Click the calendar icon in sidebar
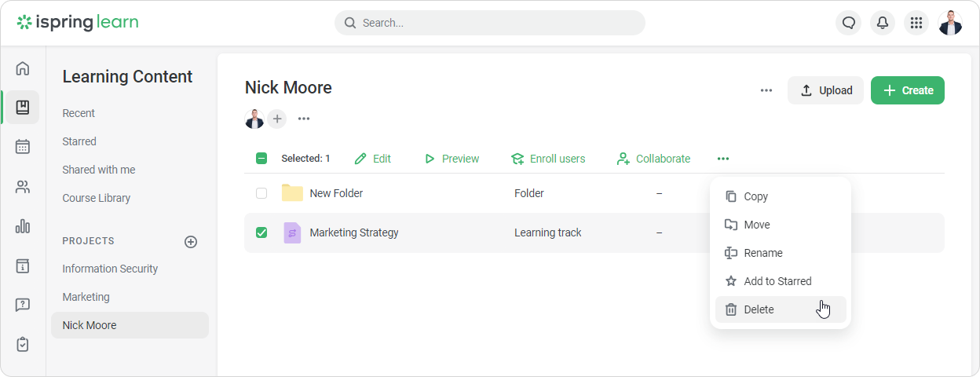This screenshot has width=980, height=377. pyautogui.click(x=23, y=147)
